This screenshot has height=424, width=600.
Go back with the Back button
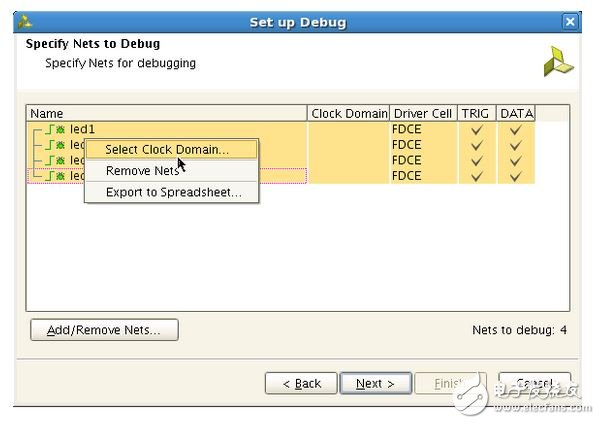[x=301, y=384]
